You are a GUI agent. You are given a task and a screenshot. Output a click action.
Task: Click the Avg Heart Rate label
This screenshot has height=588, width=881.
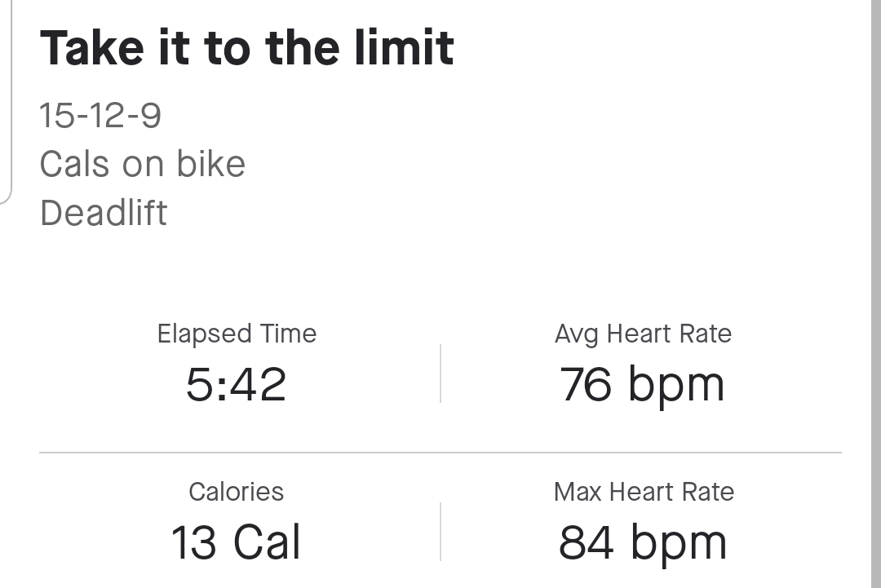643,334
